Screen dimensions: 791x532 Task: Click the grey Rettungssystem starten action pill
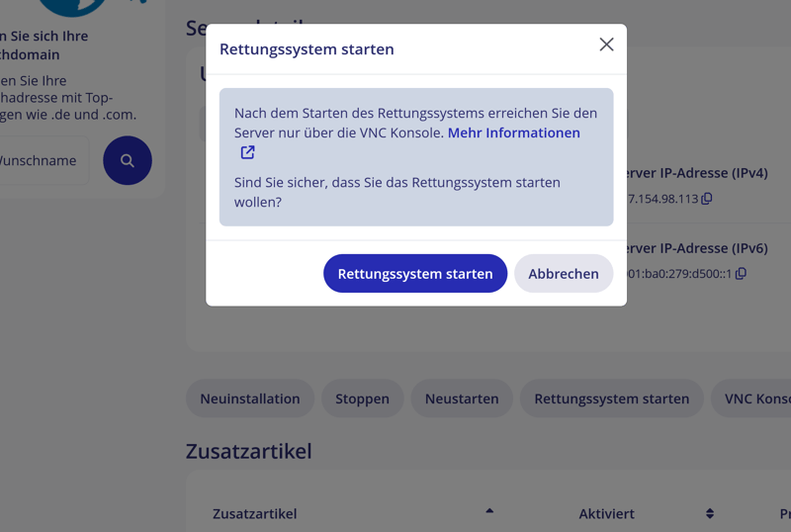611,399
